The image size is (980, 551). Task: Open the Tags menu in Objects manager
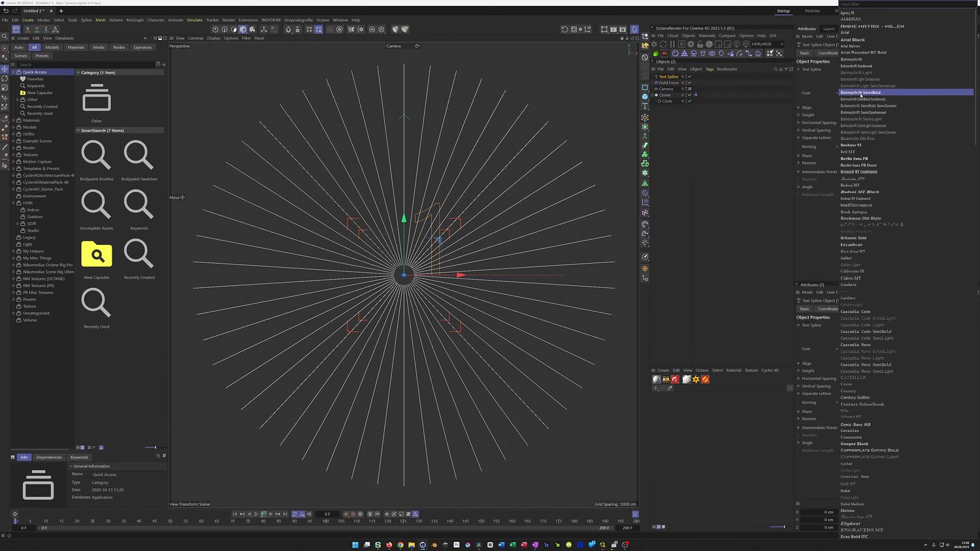710,69
